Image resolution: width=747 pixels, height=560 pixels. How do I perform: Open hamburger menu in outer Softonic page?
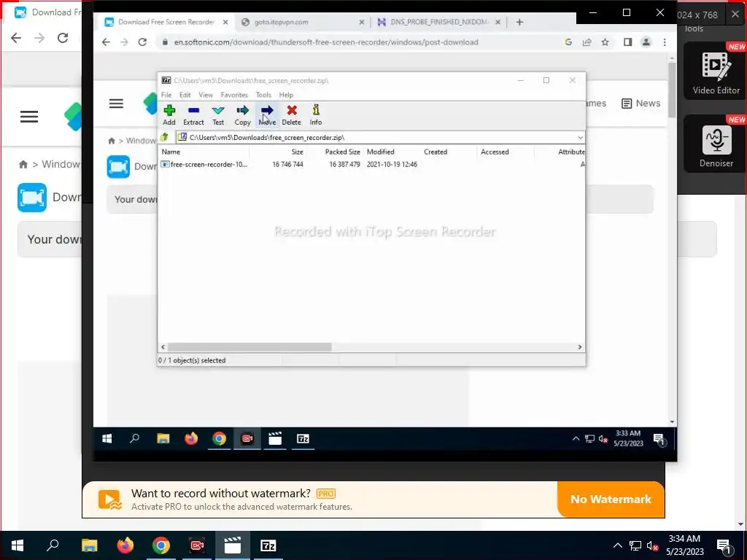[x=29, y=117]
